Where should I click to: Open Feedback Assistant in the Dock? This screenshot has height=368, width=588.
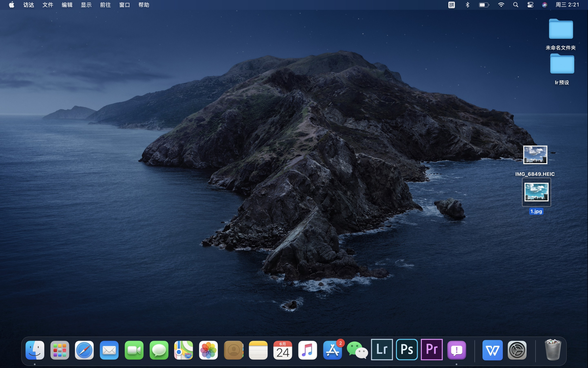point(457,350)
